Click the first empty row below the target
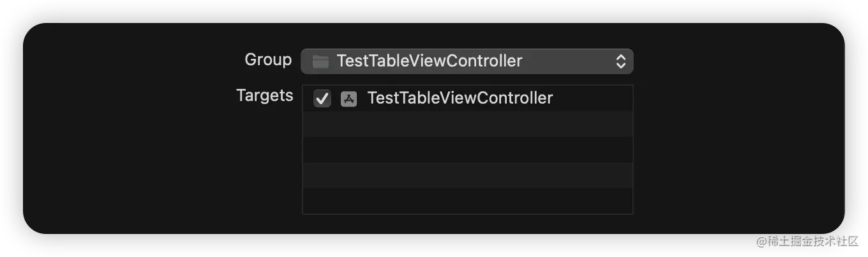This screenshot has width=868, height=257. coord(467,124)
